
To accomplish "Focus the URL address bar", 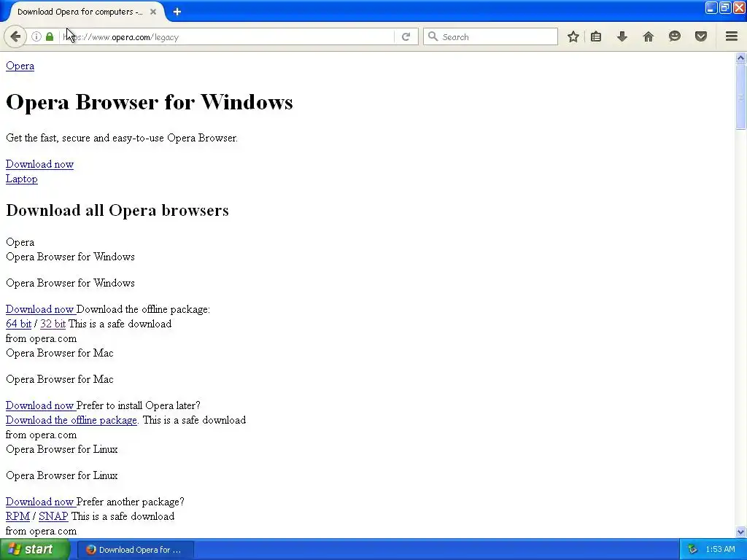I will pyautogui.click(x=228, y=36).
